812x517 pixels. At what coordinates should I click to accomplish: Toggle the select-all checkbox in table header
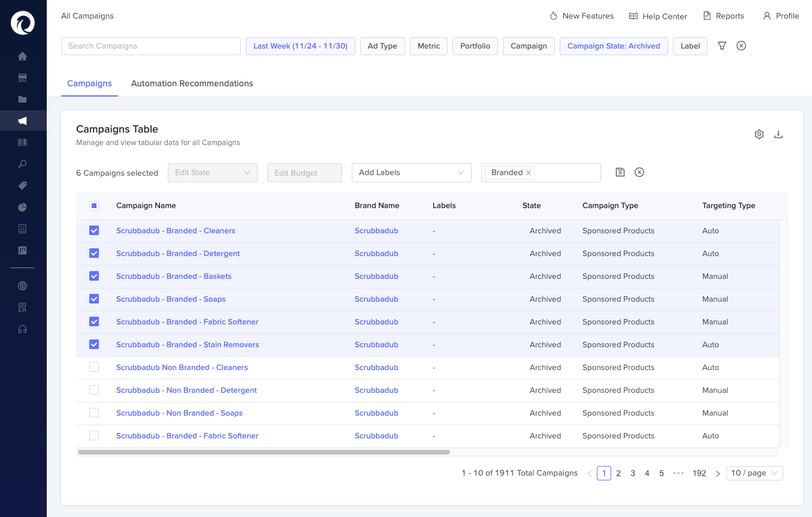94,205
